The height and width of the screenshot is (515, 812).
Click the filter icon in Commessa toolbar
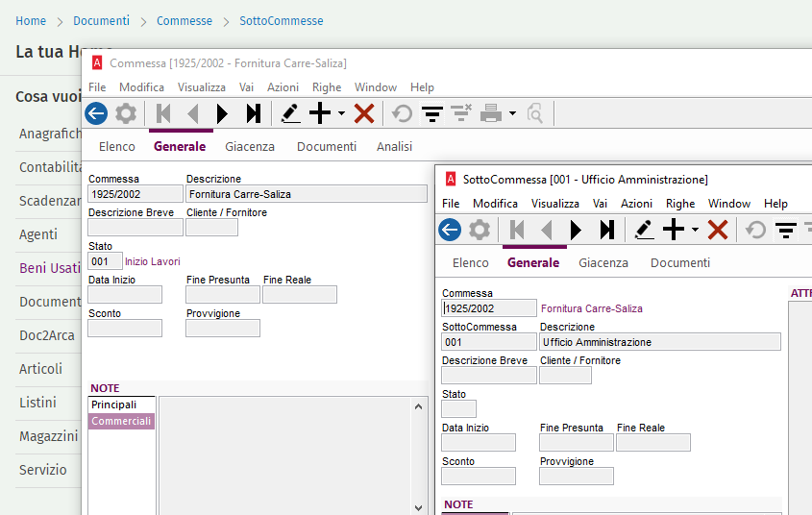(431, 113)
